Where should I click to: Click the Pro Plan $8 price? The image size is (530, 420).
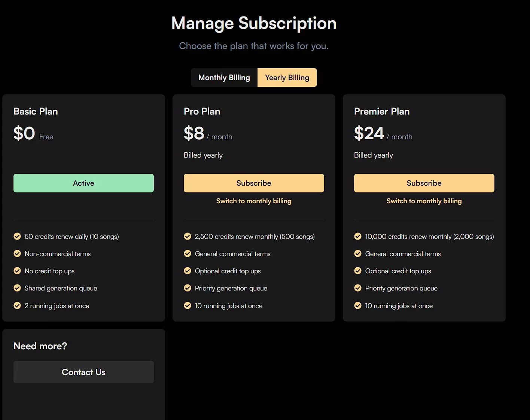(x=194, y=133)
